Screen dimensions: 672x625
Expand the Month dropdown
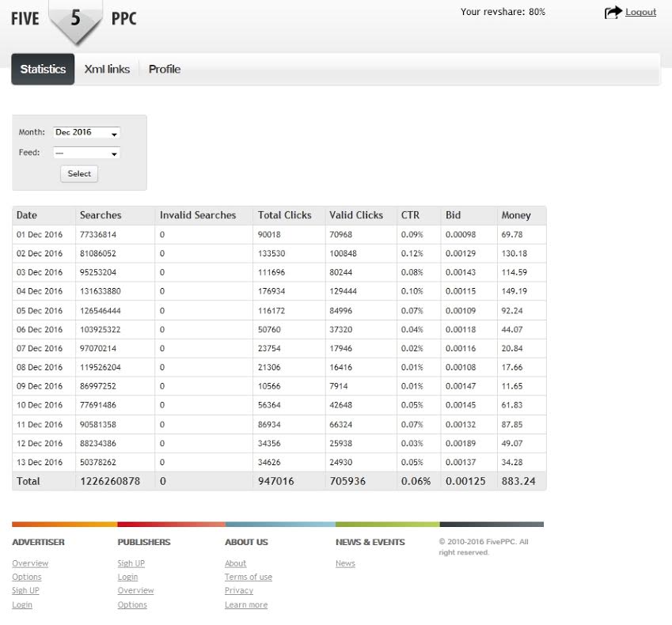pos(86,133)
